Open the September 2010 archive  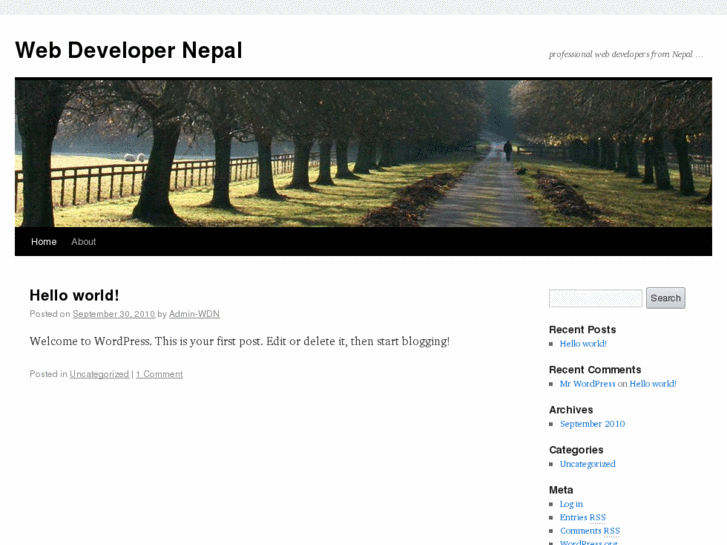pyautogui.click(x=592, y=424)
